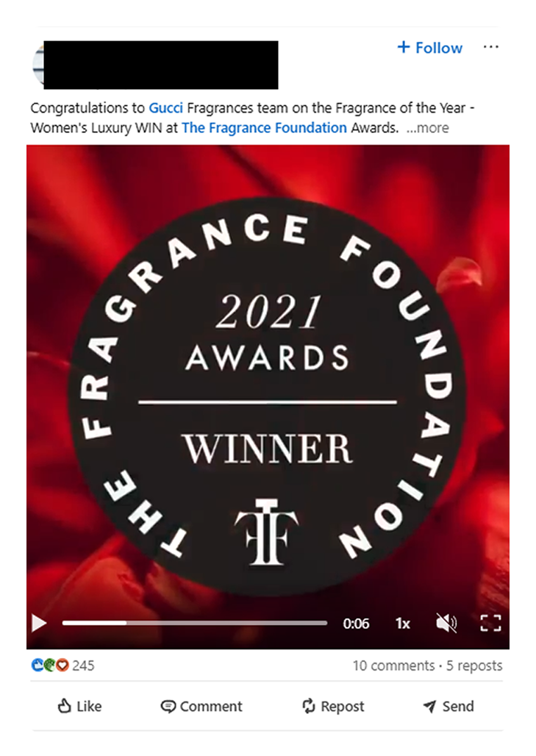View the 5 reposts
536x756 pixels.
(474, 666)
